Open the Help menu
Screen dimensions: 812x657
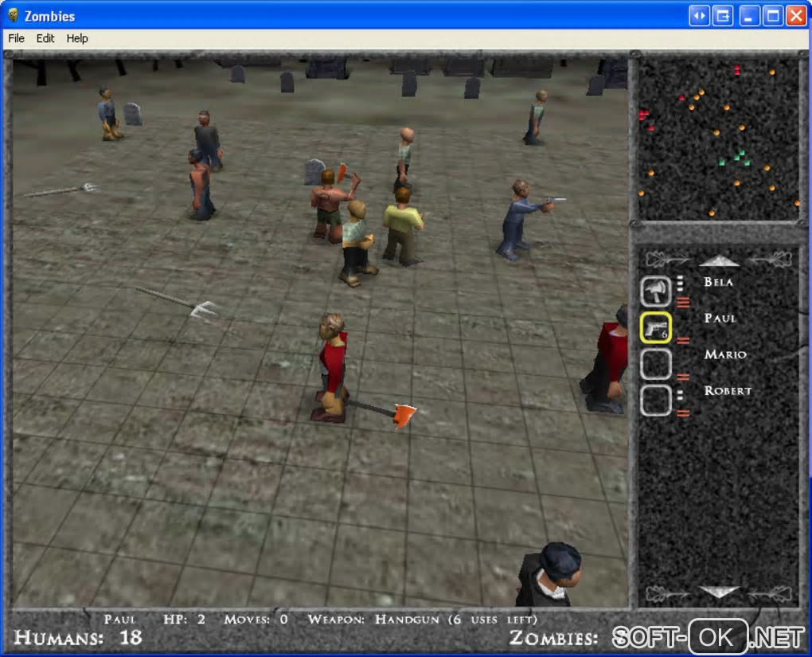(77, 38)
